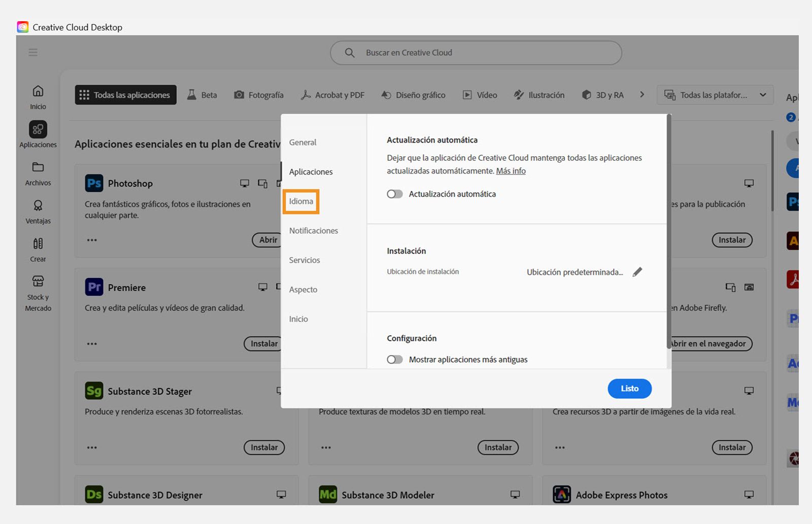Focus the Buscar en Creative Cloud field
The image size is (812, 524).
point(476,53)
